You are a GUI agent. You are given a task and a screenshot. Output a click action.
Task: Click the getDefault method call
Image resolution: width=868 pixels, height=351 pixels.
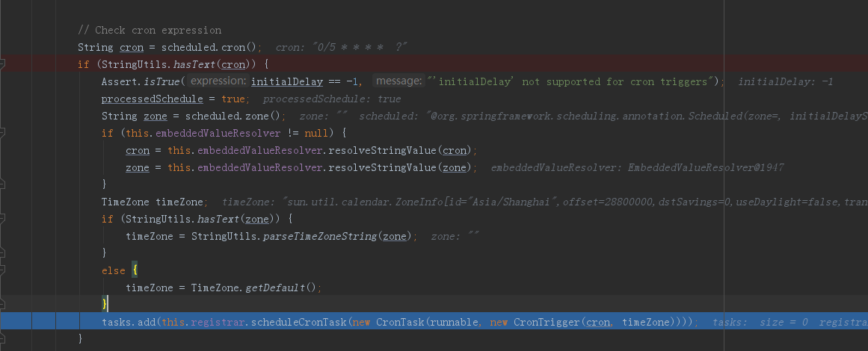click(275, 288)
